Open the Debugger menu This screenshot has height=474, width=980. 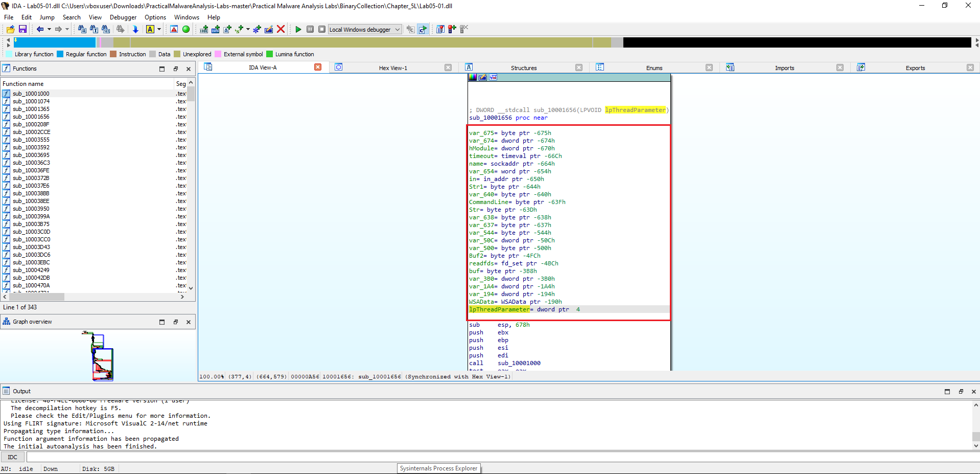(x=123, y=17)
